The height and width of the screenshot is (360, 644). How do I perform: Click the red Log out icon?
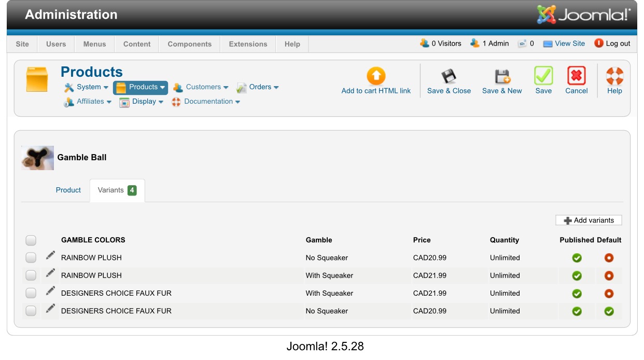coord(599,43)
